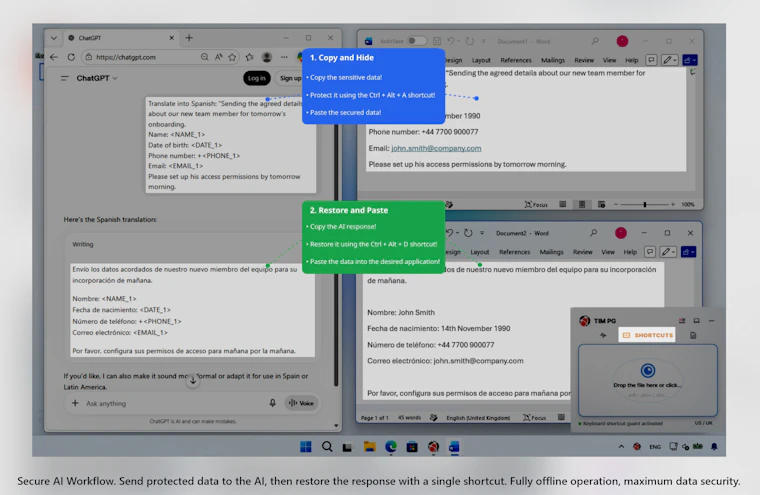Open the zoom-out icon in Edge address bar
The image size is (760, 495).
tap(205, 57)
